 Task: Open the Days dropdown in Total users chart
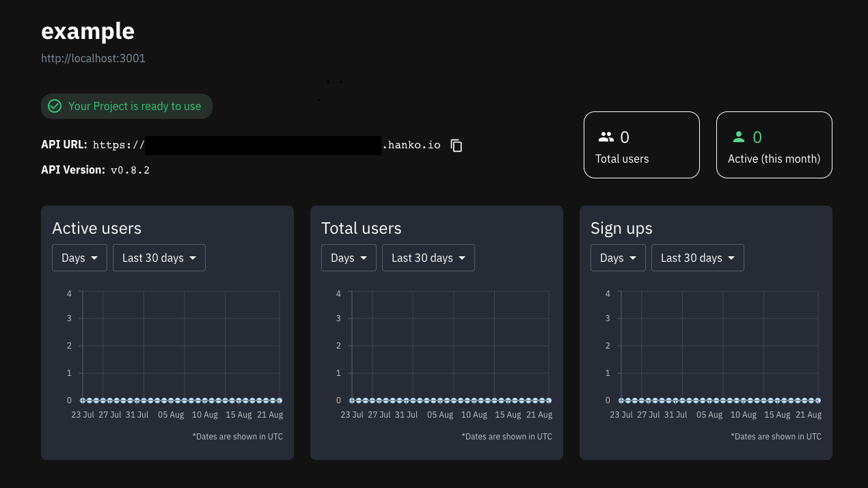(x=349, y=258)
